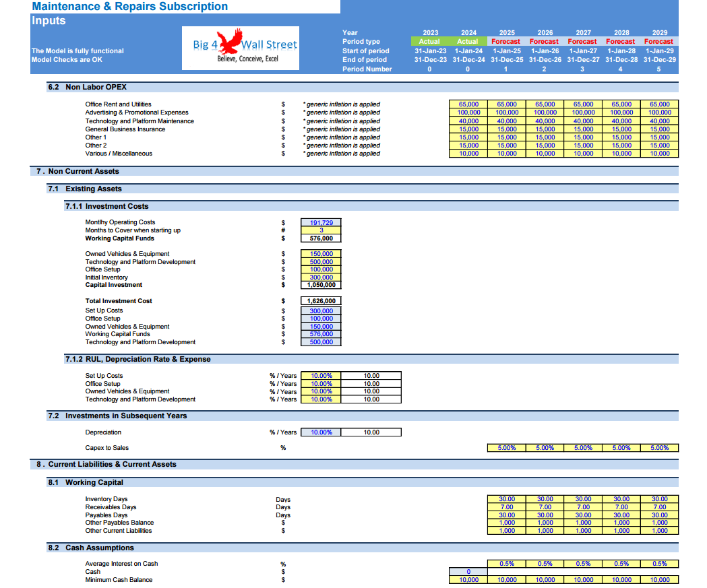Click the Depreciation 10.00 years cell in 7.2

371,432
